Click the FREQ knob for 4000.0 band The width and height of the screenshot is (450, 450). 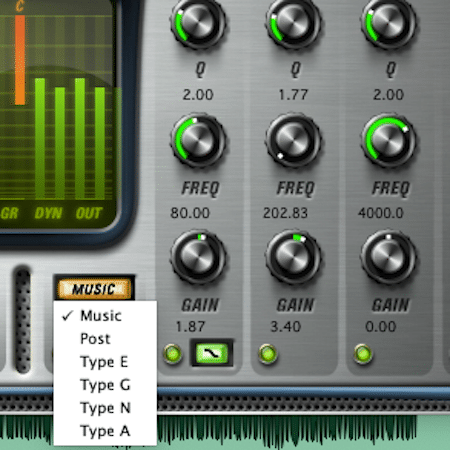[x=388, y=140]
